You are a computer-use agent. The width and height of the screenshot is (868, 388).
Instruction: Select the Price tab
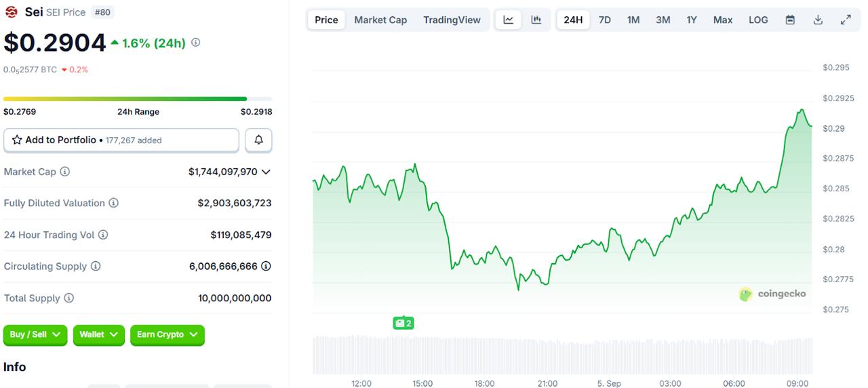coord(326,20)
